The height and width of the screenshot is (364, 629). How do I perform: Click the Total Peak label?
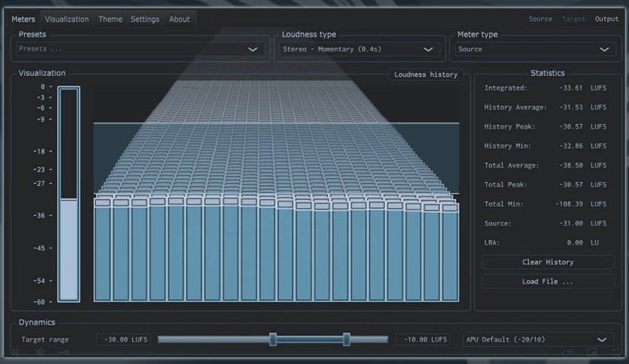tap(506, 185)
